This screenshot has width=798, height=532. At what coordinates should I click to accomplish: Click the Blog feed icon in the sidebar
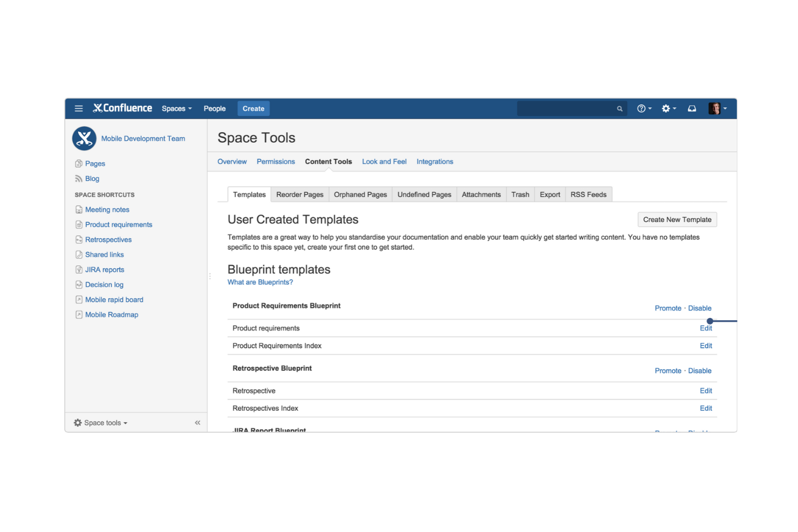(79, 178)
